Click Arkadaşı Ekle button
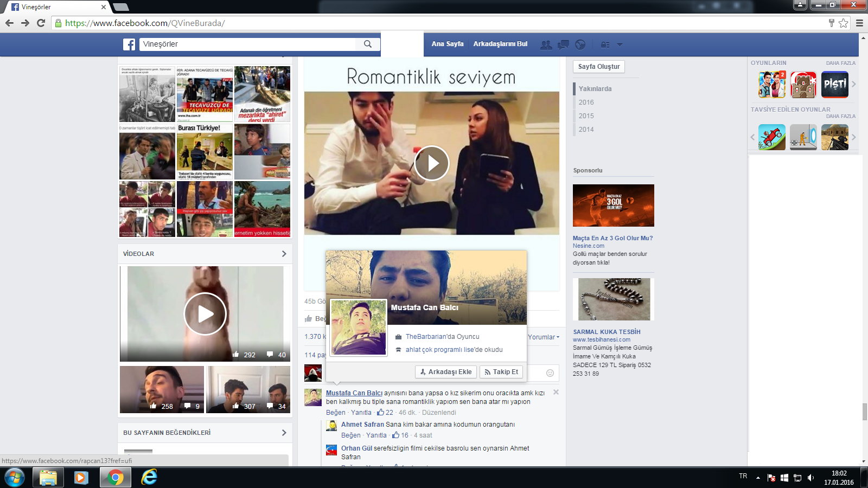The height and width of the screenshot is (488, 868). (x=446, y=372)
